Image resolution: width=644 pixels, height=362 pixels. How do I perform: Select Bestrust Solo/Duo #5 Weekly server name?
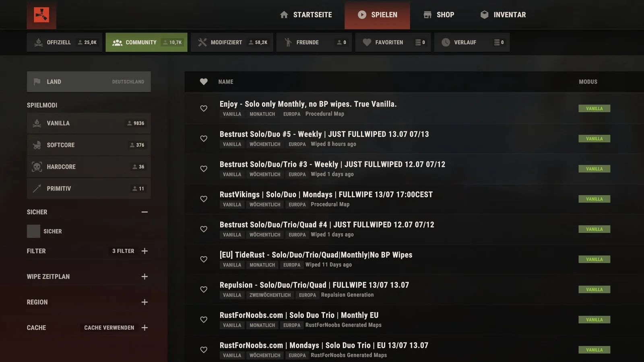click(x=324, y=134)
